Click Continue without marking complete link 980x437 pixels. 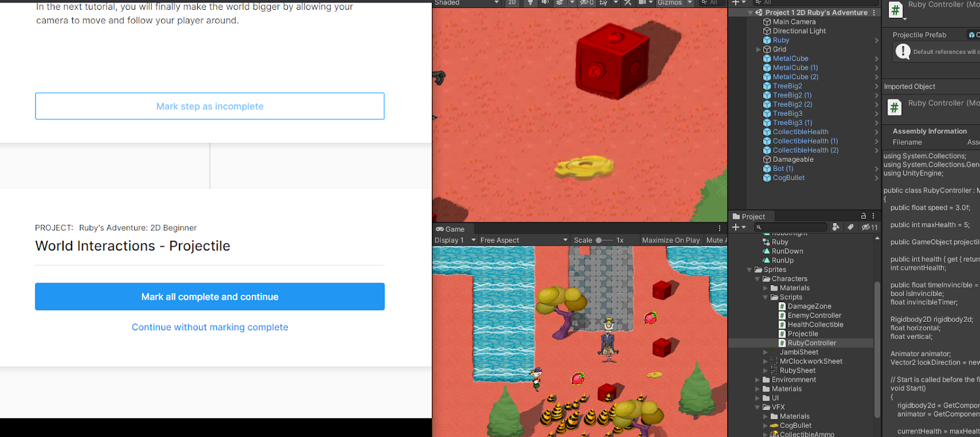click(x=209, y=327)
